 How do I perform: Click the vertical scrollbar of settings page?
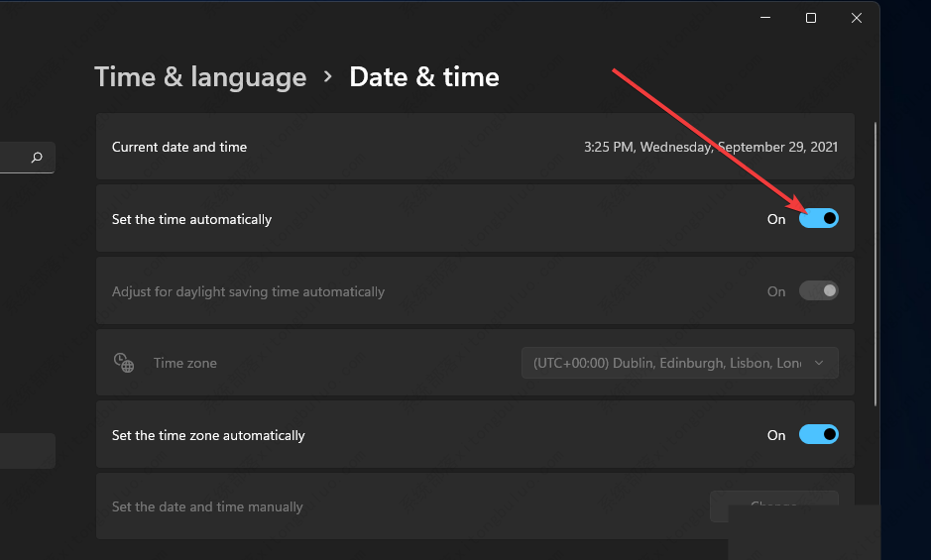coord(874,263)
